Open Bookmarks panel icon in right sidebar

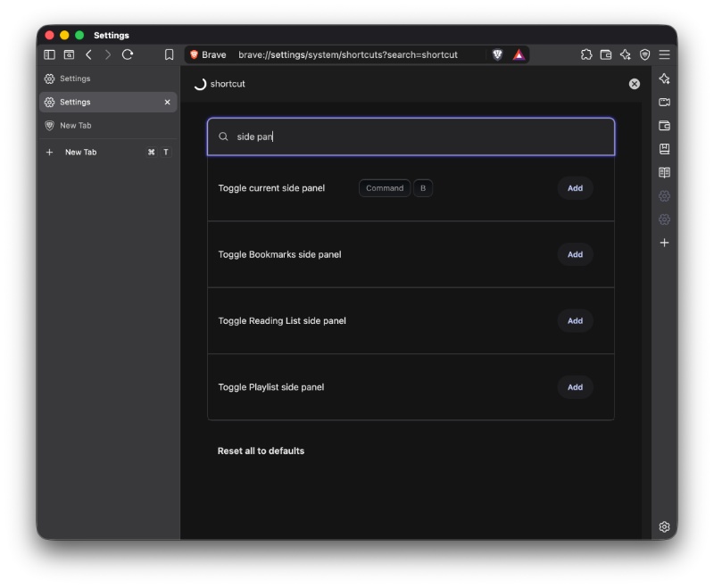pos(664,149)
